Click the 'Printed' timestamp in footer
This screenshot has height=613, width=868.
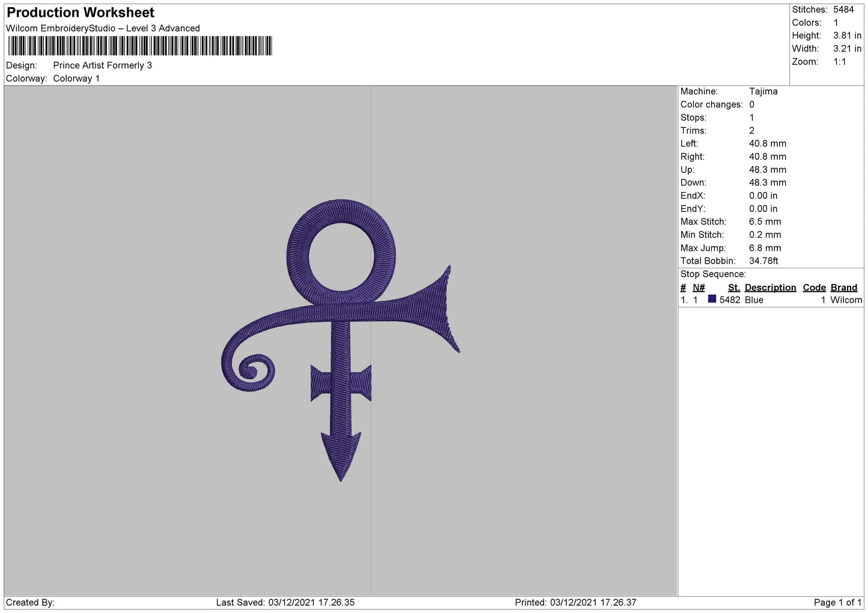tap(575, 602)
